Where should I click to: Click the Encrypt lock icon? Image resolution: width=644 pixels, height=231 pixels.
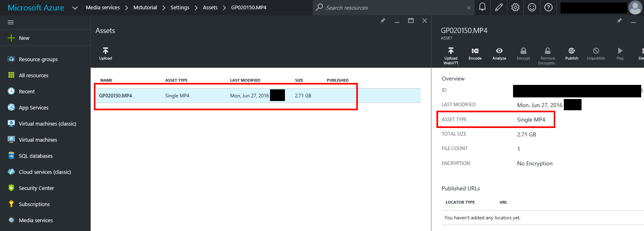coord(524,51)
